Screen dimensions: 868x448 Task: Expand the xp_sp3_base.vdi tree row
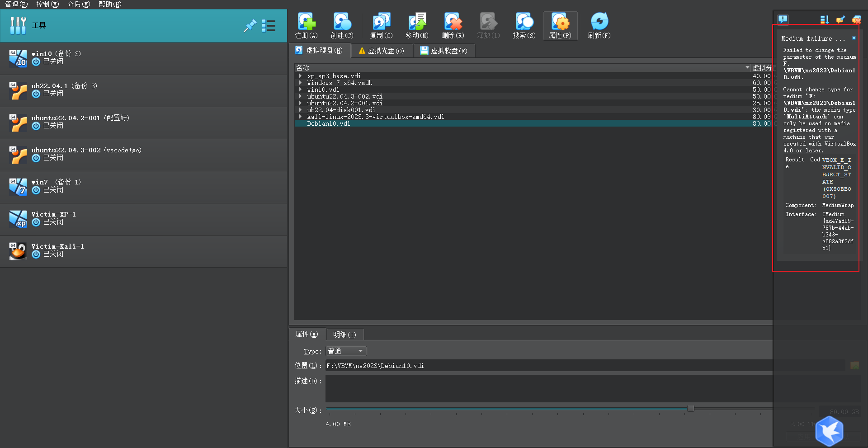[300, 76]
